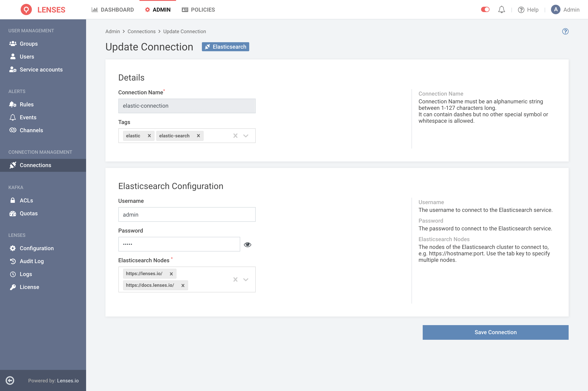Open Configuration in the sidebar
Screen dimensions: 588x391
click(43, 248)
